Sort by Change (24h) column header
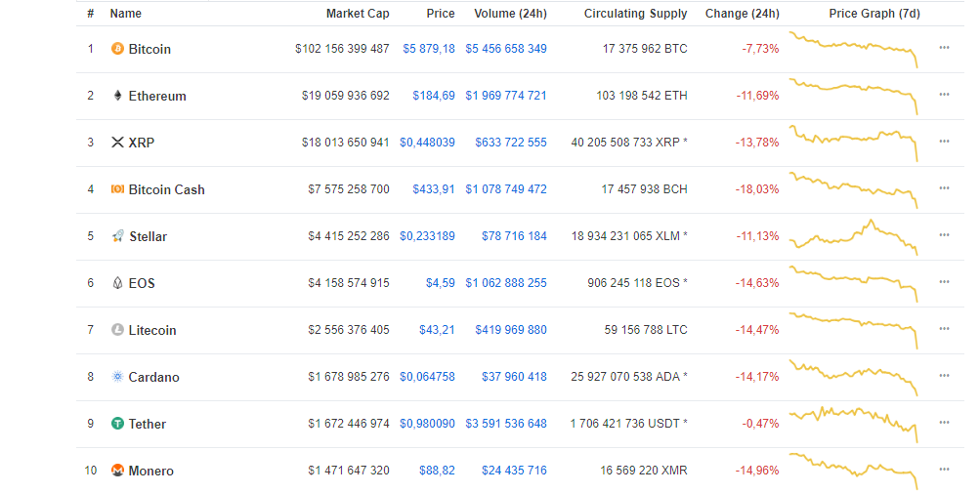 742,14
